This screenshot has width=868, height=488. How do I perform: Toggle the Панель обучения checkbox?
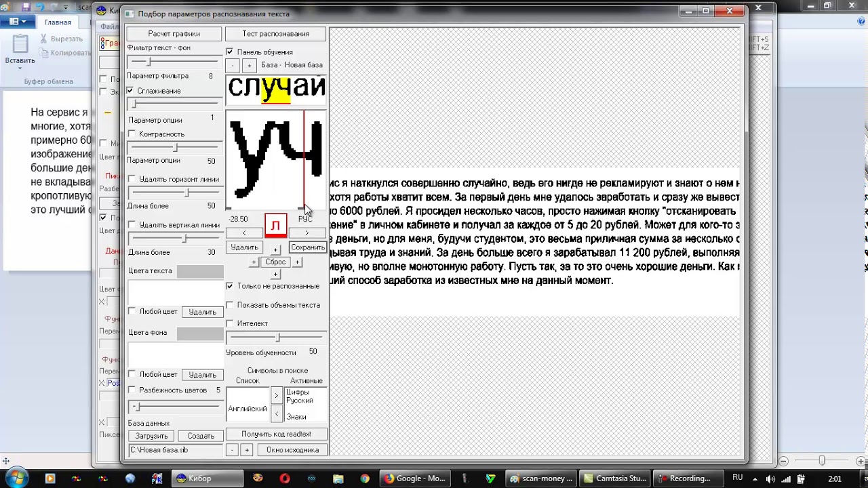[x=230, y=52]
